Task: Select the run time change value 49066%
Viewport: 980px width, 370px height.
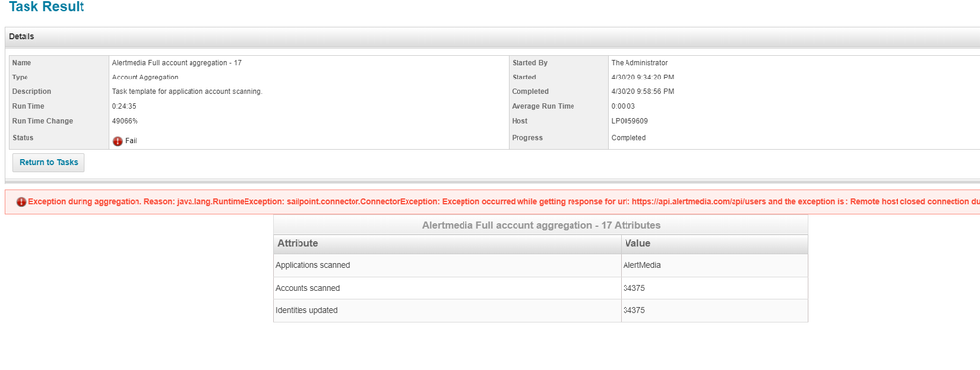Action: click(x=125, y=121)
